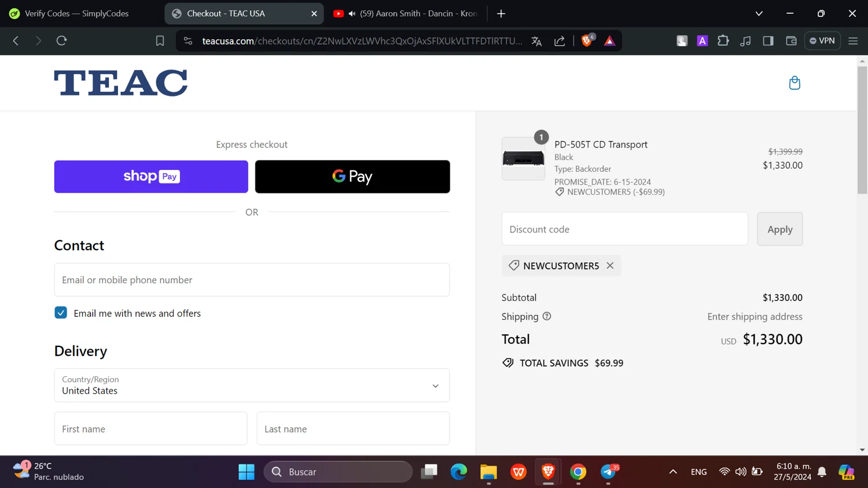This screenshot has height=488, width=868.
Task: Open a new browser tab
Action: 501,13
